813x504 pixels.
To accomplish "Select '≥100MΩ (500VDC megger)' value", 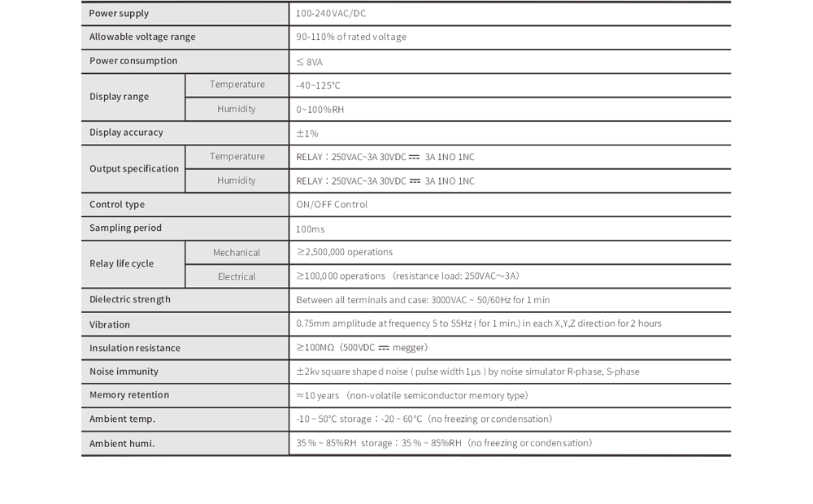I will pyautogui.click(x=362, y=347).
